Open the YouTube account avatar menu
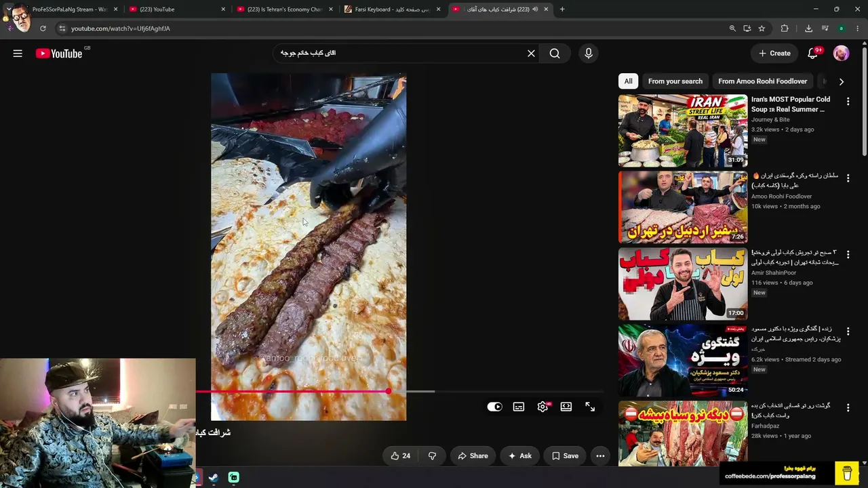This screenshot has width=868, height=488. pyautogui.click(x=841, y=54)
